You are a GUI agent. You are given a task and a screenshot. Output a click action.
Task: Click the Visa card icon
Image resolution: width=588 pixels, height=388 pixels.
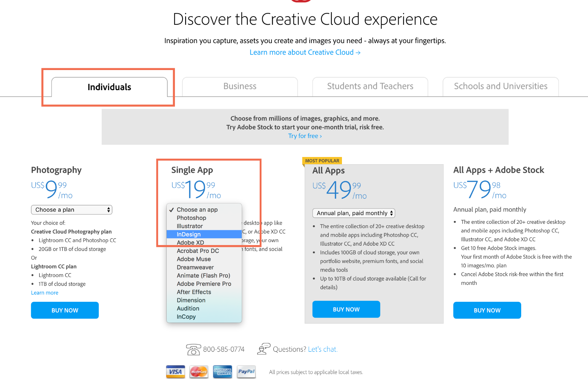(x=175, y=372)
